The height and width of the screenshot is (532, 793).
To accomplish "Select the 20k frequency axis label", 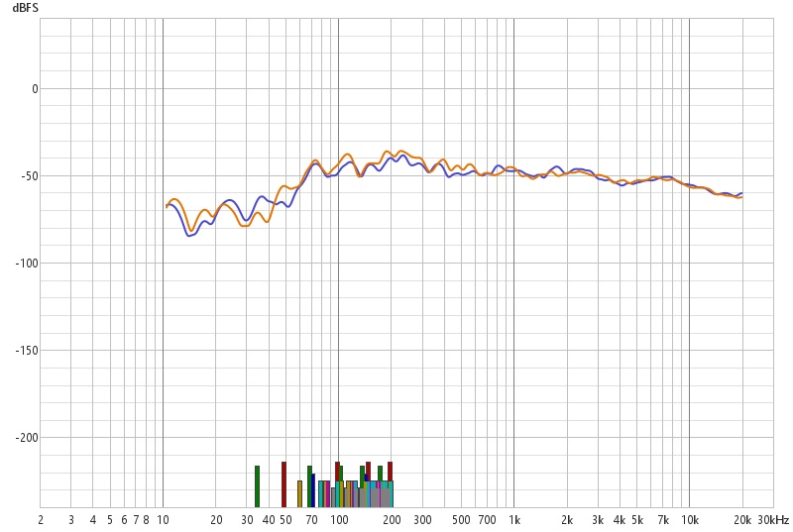I will 741,519.
